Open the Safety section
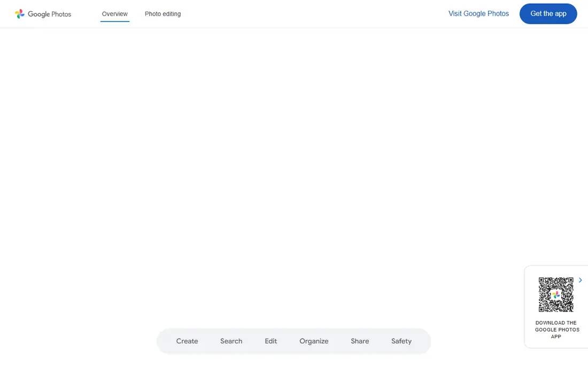Image resolution: width=588 pixels, height=368 pixels. click(x=401, y=341)
